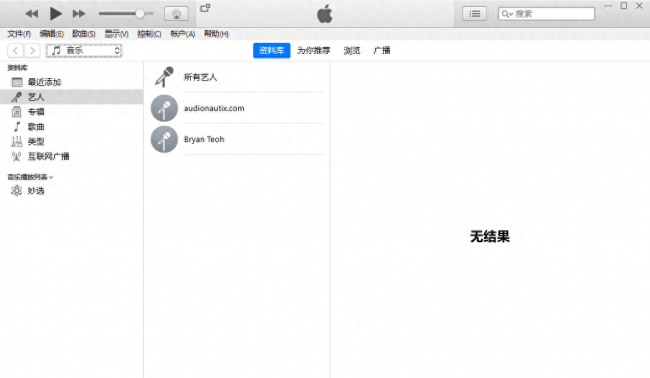Click the 类型 genre icon
This screenshot has height=378, width=650.
pyautogui.click(x=17, y=142)
